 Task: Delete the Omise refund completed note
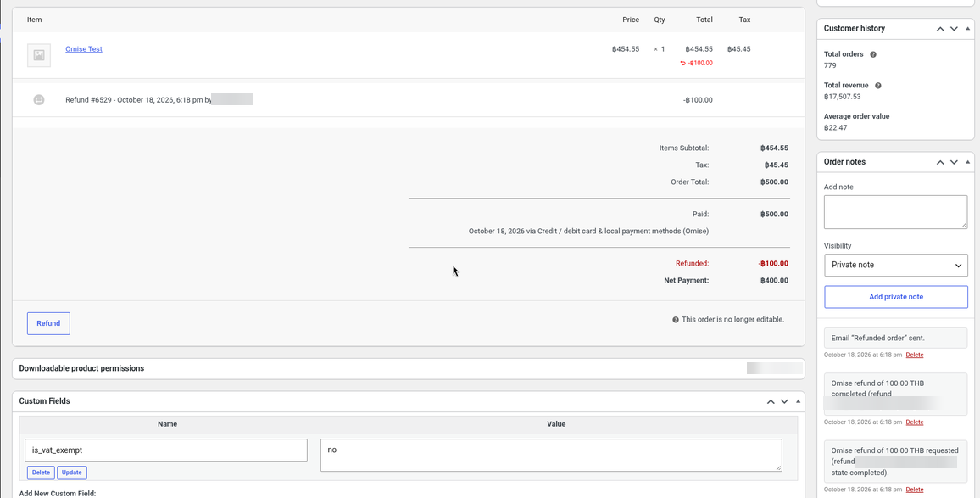[x=915, y=422]
